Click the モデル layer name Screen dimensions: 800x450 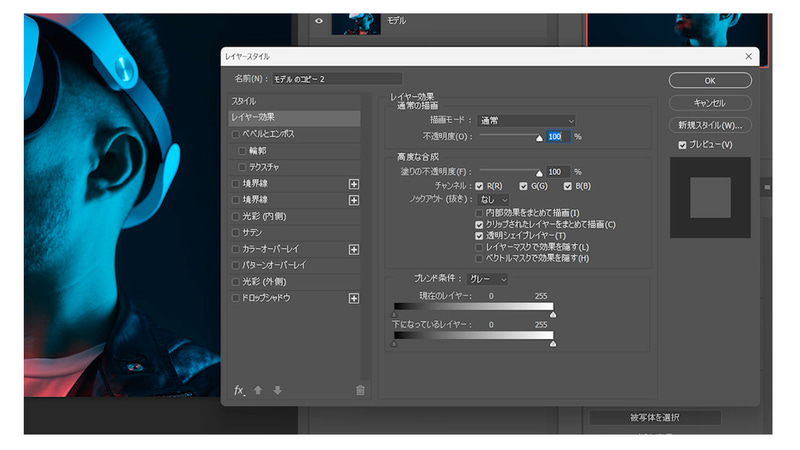click(396, 21)
